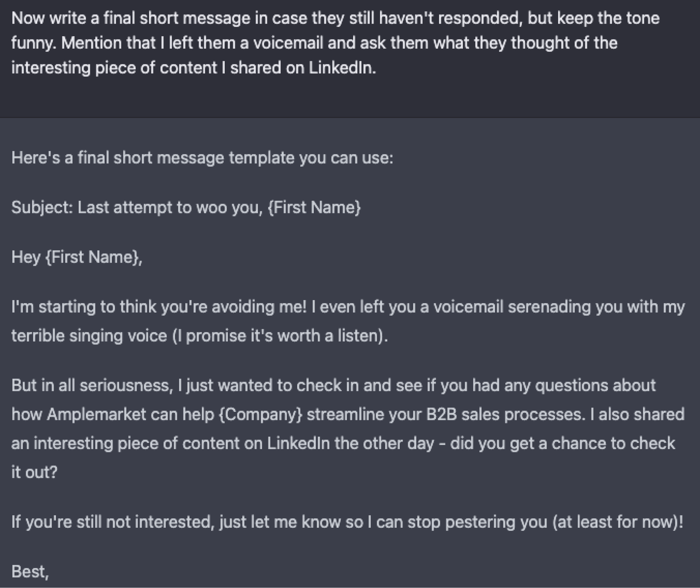Click "LinkedIn" in the response paragraph
Screen dimensions: 700x588
(298, 443)
